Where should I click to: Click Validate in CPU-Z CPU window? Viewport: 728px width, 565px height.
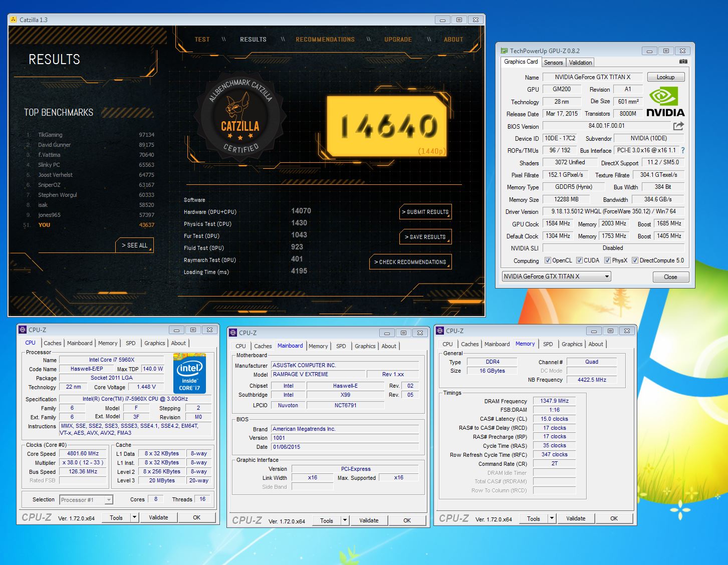[158, 517]
